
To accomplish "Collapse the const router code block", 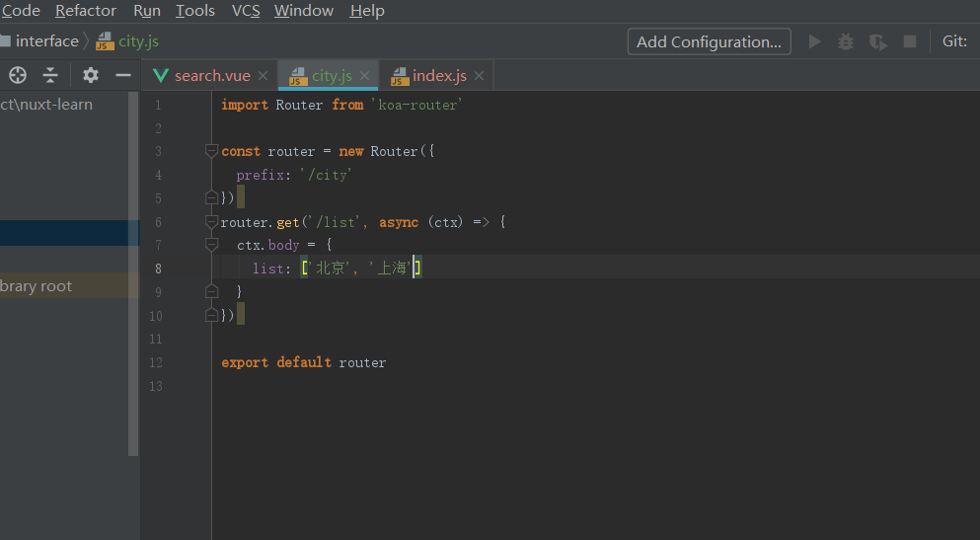I will pyautogui.click(x=211, y=151).
